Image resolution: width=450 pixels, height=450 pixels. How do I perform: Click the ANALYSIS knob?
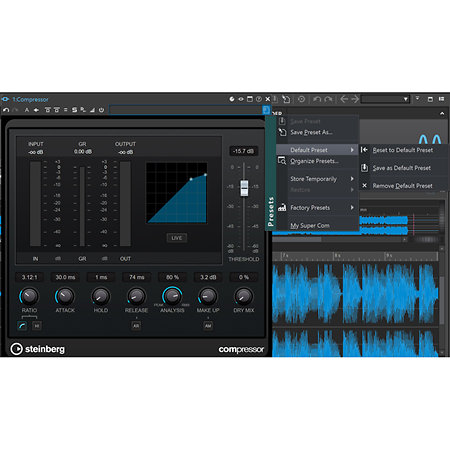click(172, 296)
